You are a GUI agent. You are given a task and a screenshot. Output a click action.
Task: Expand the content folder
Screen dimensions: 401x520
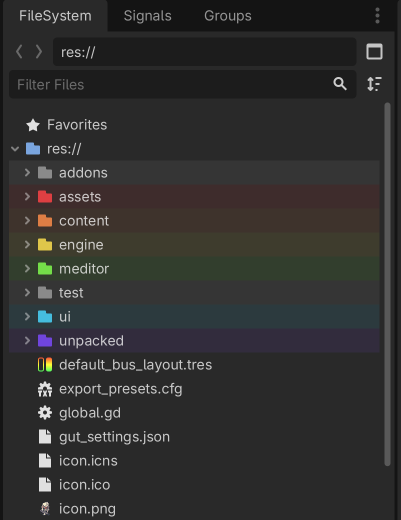[27, 221]
